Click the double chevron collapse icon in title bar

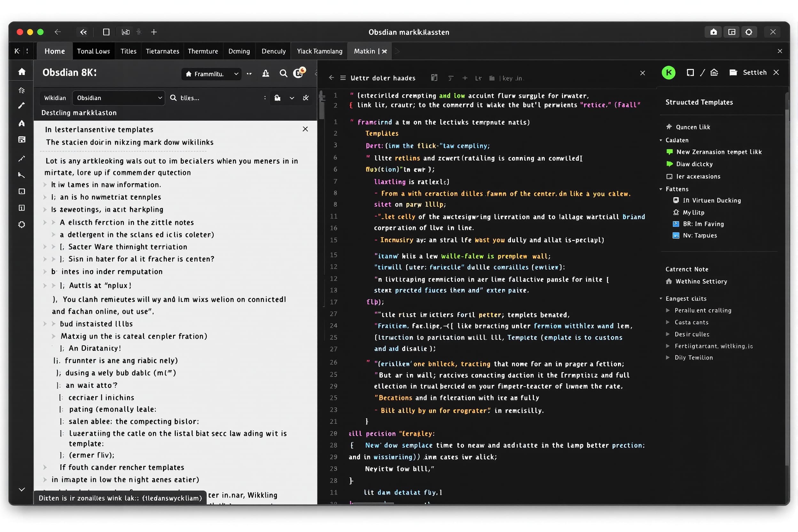(83, 32)
